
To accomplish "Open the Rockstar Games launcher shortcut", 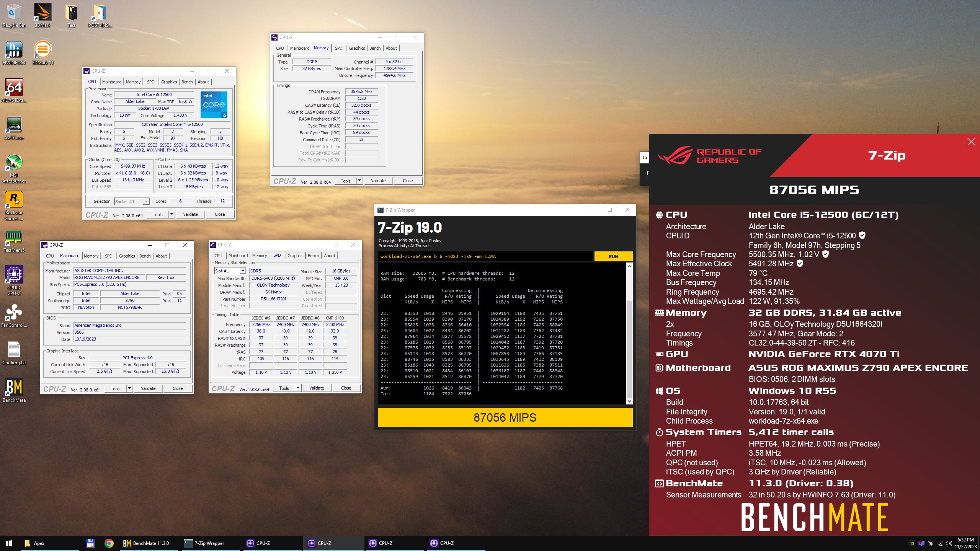I will point(14,206).
